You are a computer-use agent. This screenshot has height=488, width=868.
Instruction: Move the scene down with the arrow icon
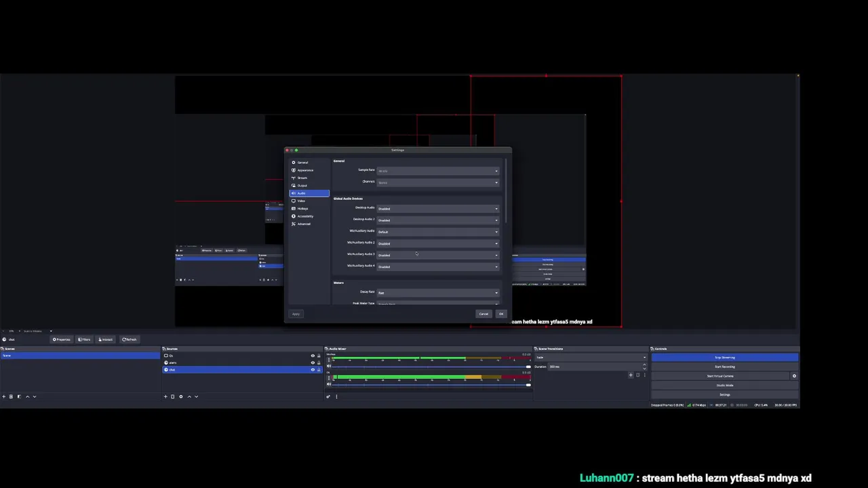tap(35, 396)
